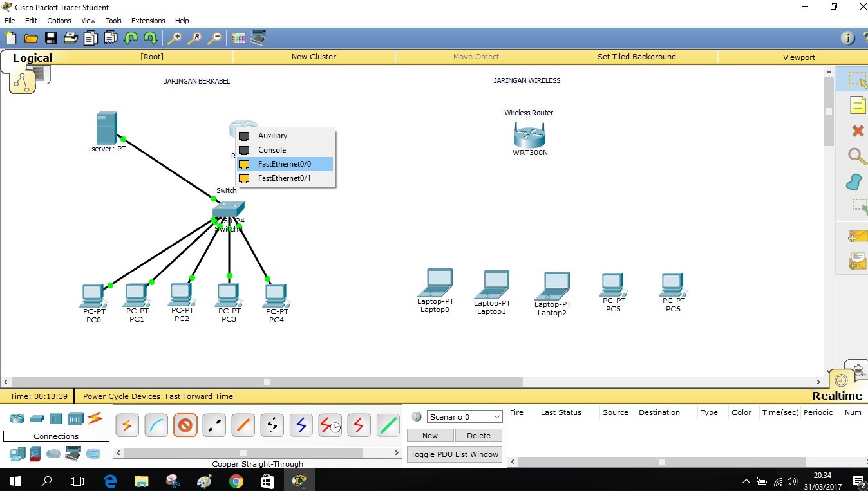Click New Cluster button
The height and width of the screenshot is (491, 868).
click(x=314, y=57)
